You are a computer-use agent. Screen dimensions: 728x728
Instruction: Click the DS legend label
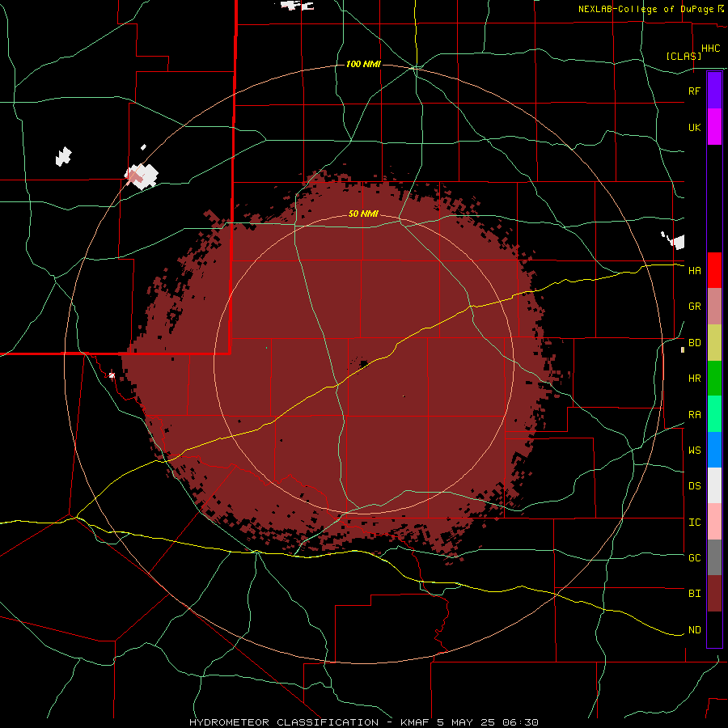(694, 486)
